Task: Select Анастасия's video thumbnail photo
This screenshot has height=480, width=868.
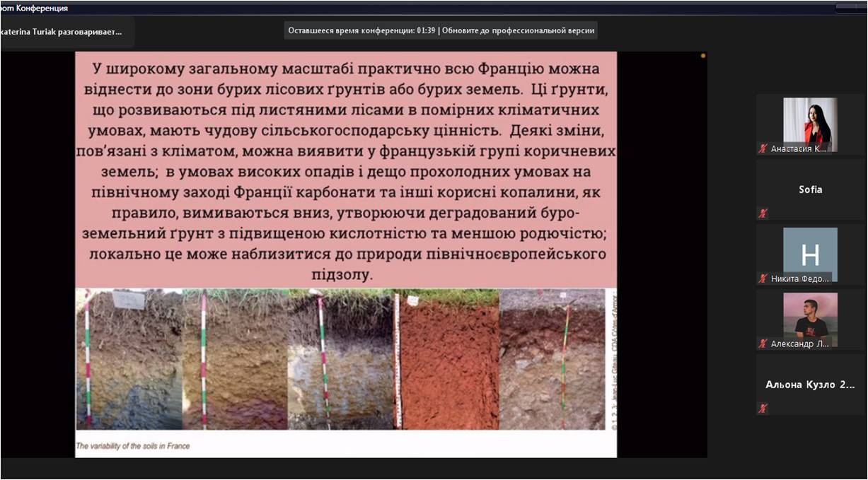Action: 810,124
